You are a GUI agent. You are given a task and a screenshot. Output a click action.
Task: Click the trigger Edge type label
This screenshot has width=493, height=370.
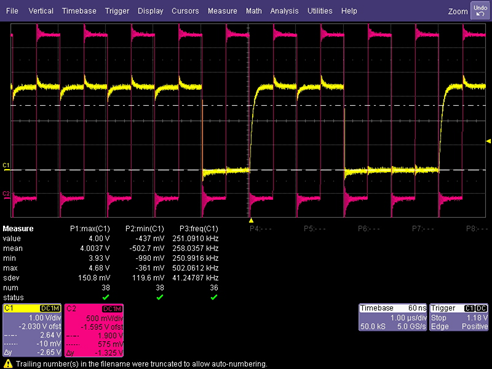coord(440,327)
